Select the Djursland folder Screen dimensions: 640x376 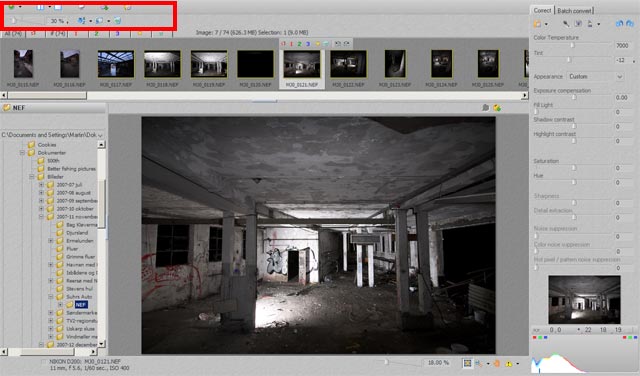click(77, 233)
